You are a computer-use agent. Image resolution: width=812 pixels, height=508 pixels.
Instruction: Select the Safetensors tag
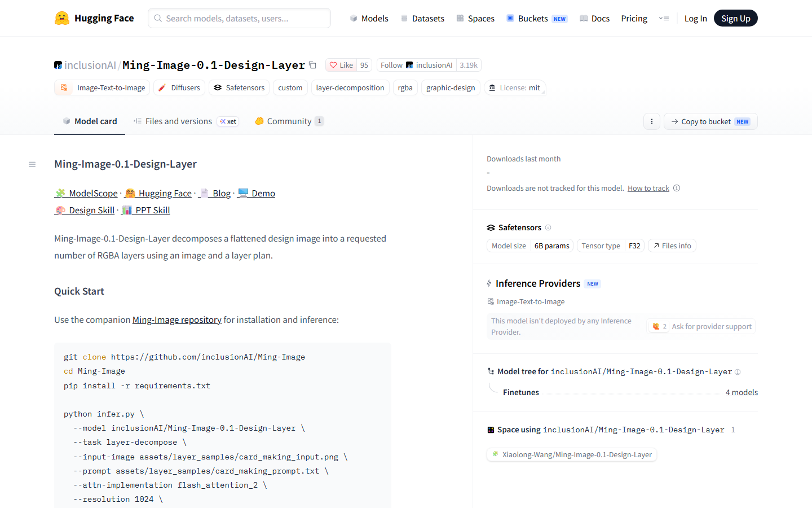tap(239, 87)
